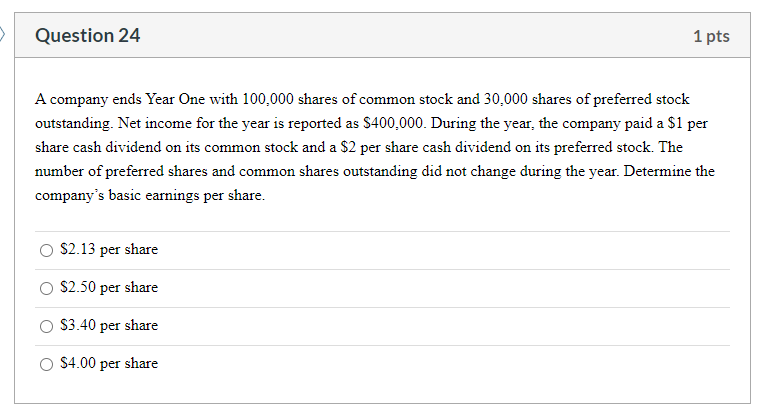Click the "$2 per share cash dividend" phrase
This screenshot has width=761, height=418.
(x=426, y=147)
